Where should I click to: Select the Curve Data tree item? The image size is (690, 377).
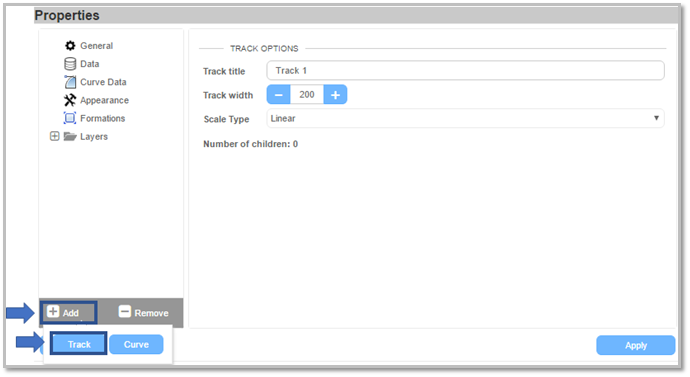pos(103,82)
